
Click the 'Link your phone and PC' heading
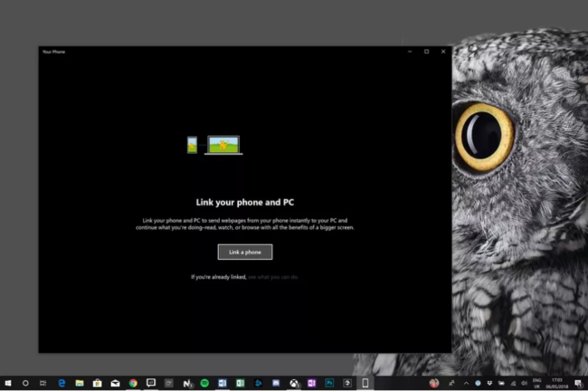245,202
